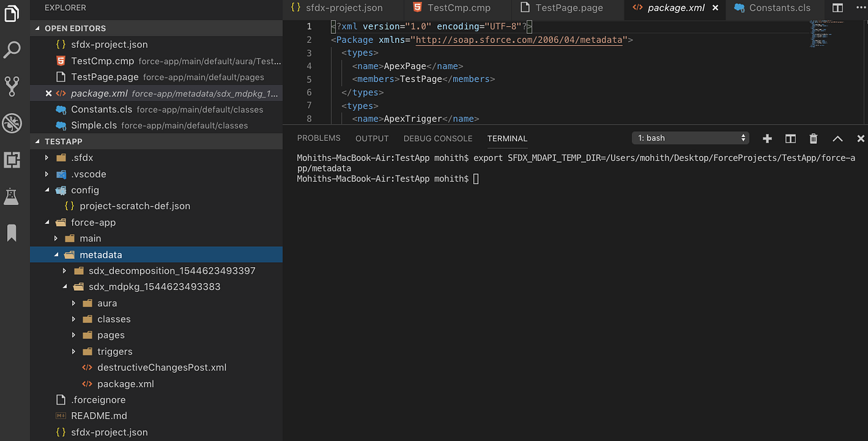Open a new terminal with the plus icon
This screenshot has width=868, height=441.
pyautogui.click(x=766, y=138)
